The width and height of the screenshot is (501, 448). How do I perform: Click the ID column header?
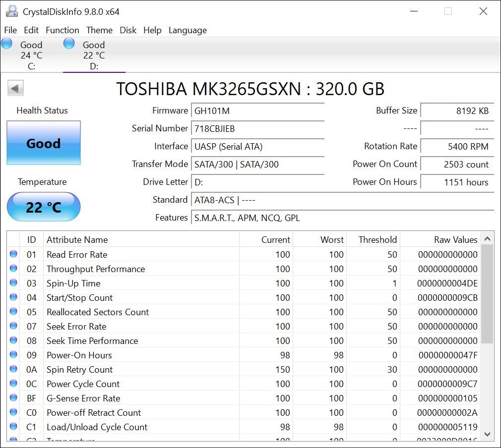[31, 239]
